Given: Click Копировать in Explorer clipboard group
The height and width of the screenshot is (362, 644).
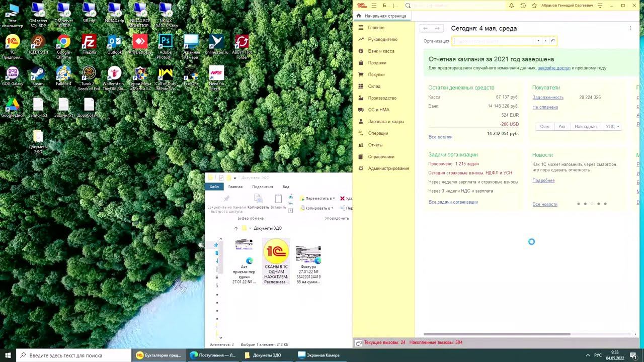Looking at the screenshot, I should pyautogui.click(x=258, y=202).
